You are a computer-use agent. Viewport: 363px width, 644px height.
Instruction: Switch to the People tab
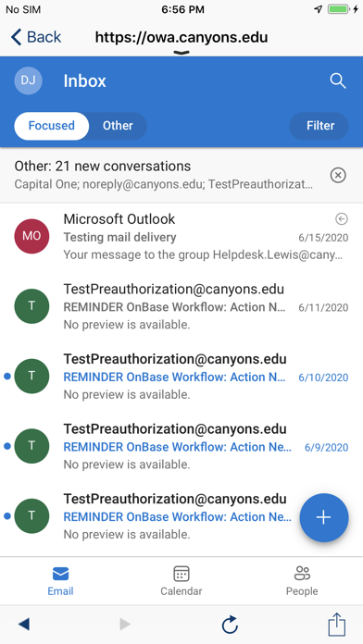pyautogui.click(x=302, y=581)
